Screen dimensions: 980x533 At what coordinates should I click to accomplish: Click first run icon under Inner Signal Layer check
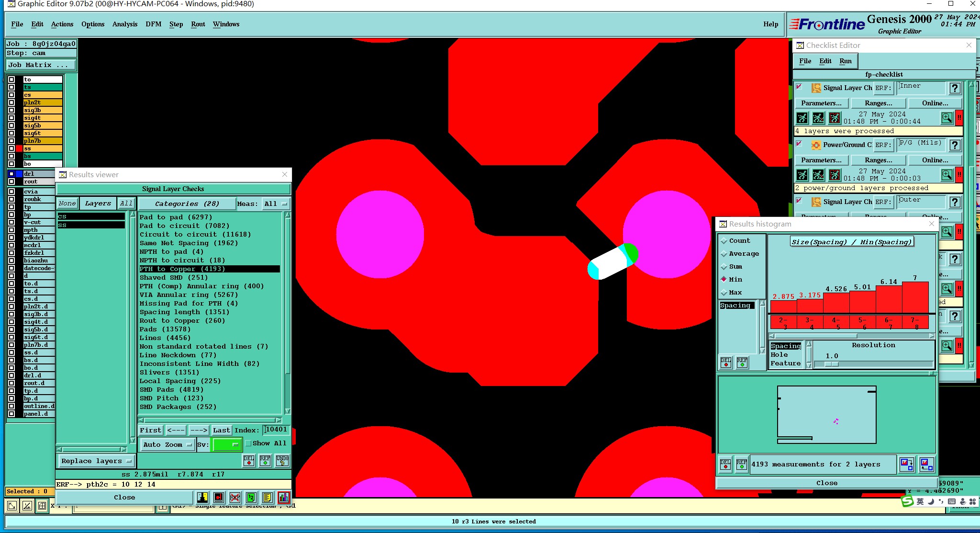(x=802, y=118)
